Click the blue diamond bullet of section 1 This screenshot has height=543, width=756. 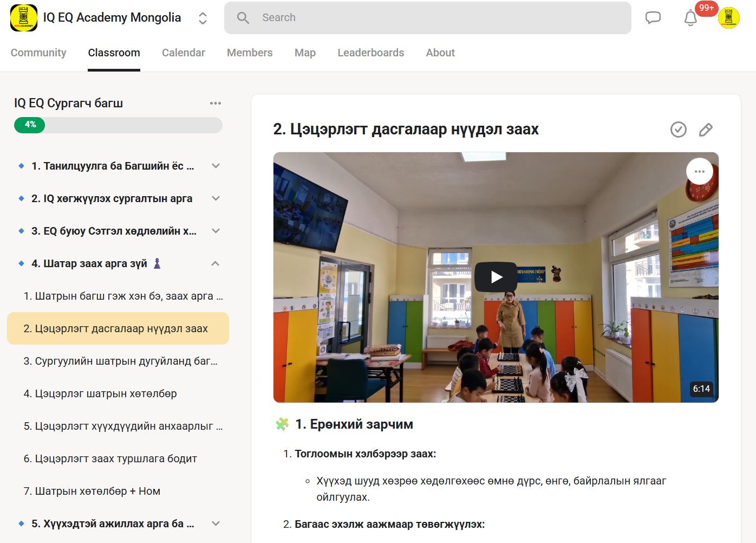pos(21,166)
